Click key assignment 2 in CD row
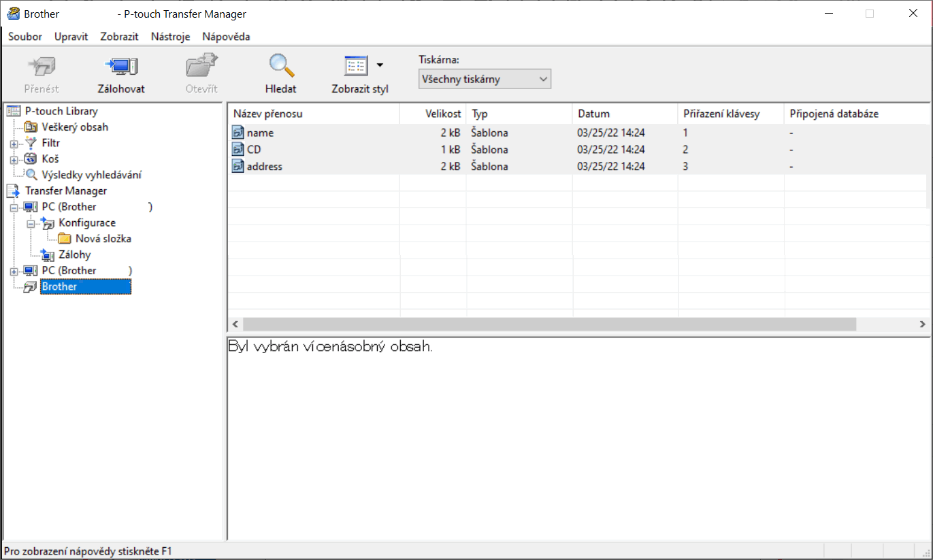The width and height of the screenshot is (933, 560). pos(686,149)
